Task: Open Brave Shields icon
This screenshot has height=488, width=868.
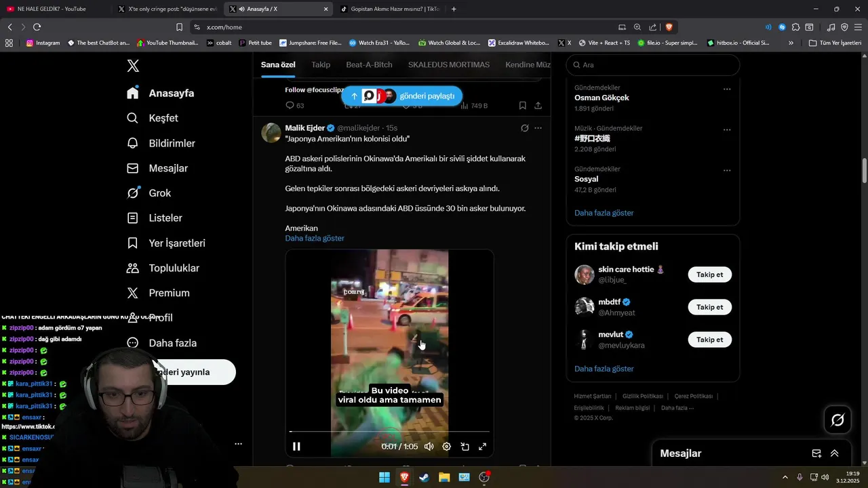Action: point(669,27)
